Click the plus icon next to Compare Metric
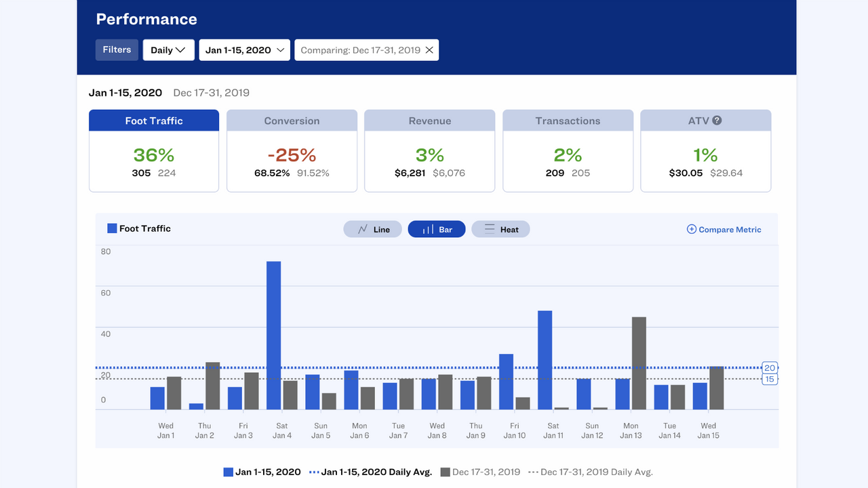Screen dimensions: 868x488 pos(692,229)
